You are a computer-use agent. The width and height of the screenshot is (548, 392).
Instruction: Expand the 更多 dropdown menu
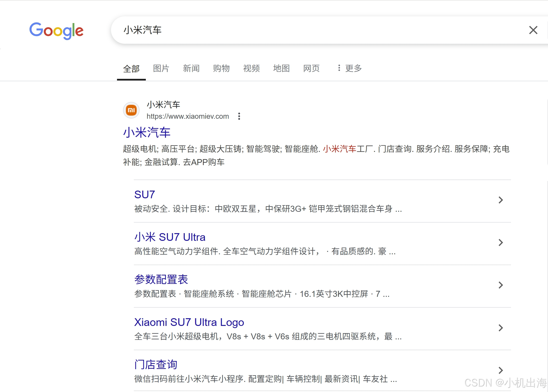[x=350, y=68]
